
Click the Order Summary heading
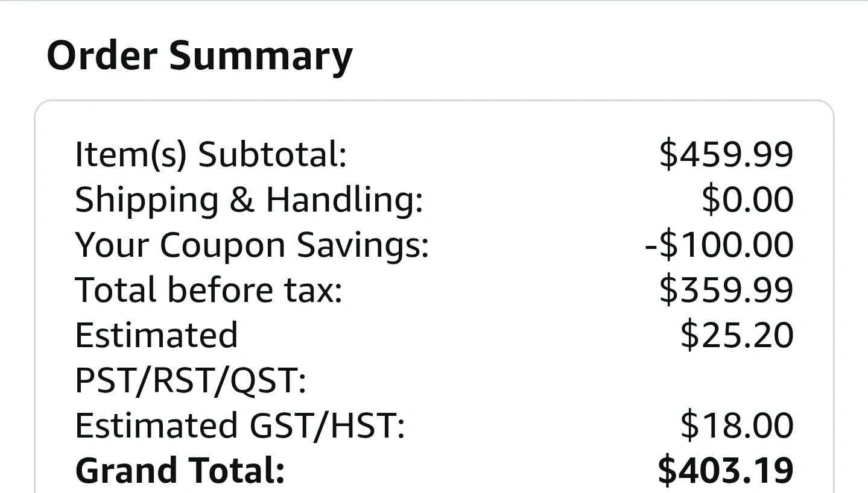pos(199,55)
